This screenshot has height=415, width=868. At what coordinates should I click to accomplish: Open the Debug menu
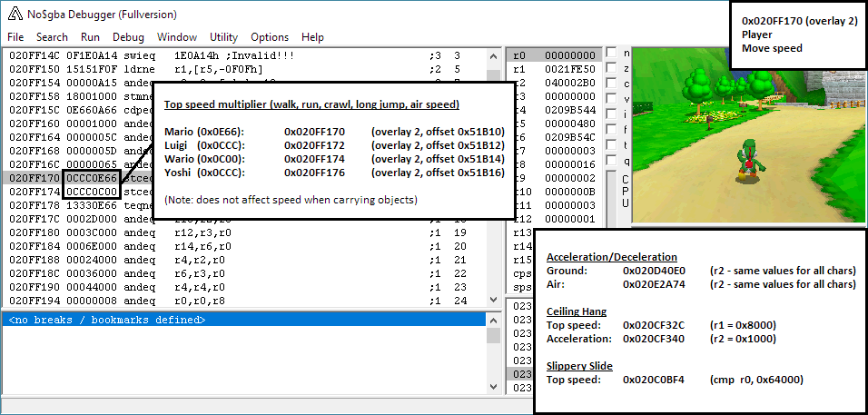click(128, 37)
